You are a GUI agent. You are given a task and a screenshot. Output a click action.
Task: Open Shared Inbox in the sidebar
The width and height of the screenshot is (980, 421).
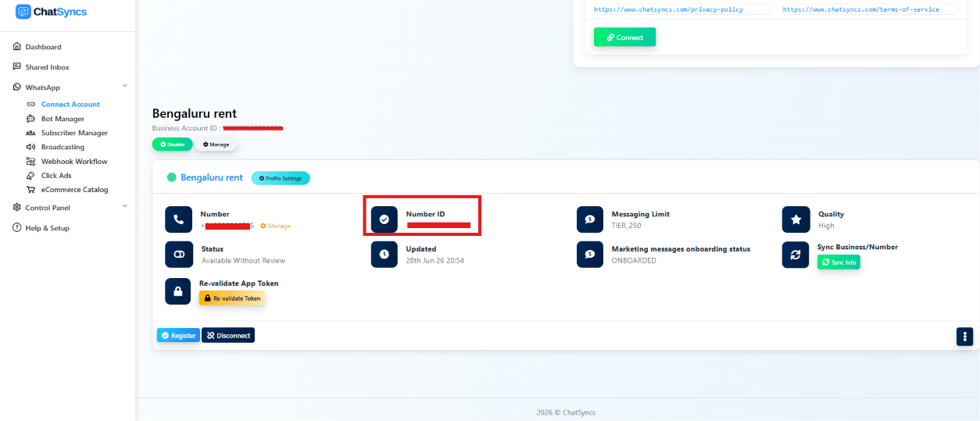click(47, 67)
